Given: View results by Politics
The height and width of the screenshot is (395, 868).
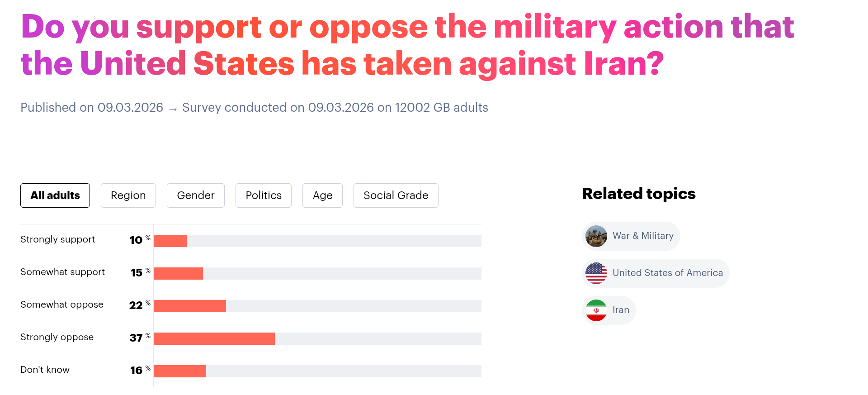Looking at the screenshot, I should coord(263,195).
